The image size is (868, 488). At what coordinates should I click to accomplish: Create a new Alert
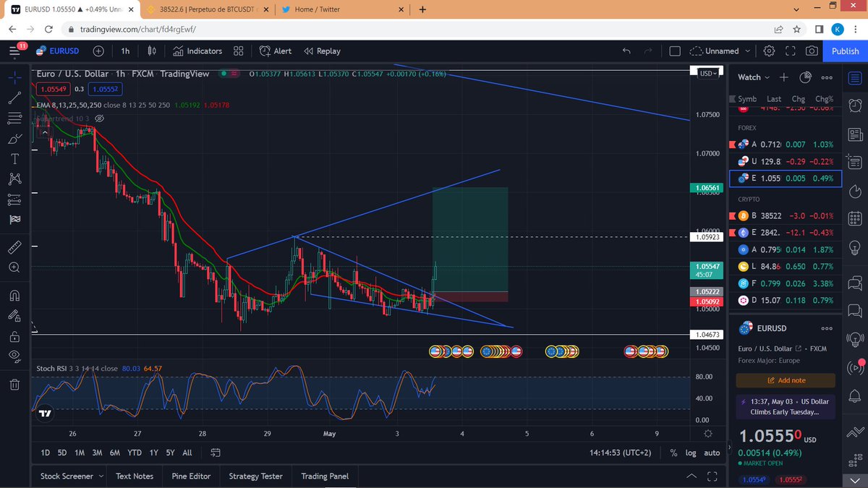pos(275,51)
